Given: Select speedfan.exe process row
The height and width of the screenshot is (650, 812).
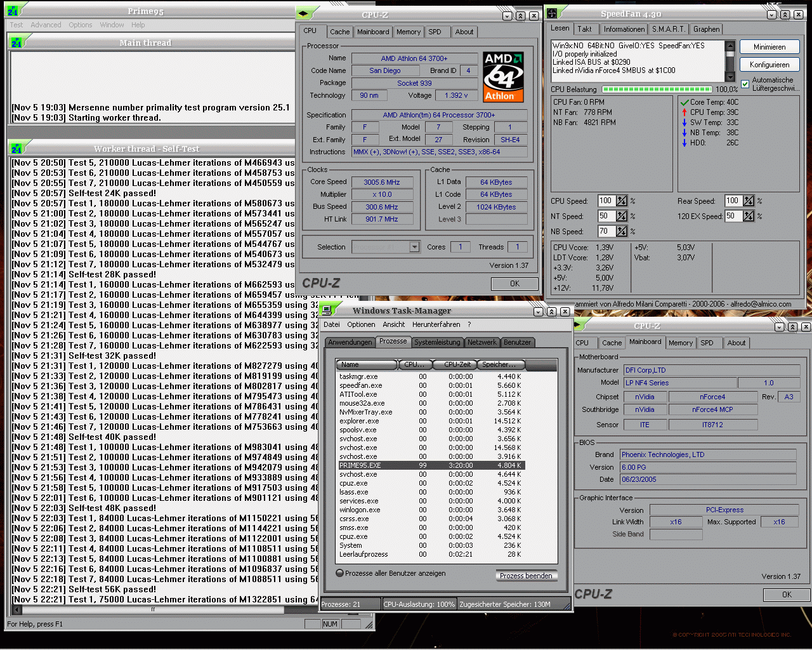Looking at the screenshot, I should tap(431, 385).
